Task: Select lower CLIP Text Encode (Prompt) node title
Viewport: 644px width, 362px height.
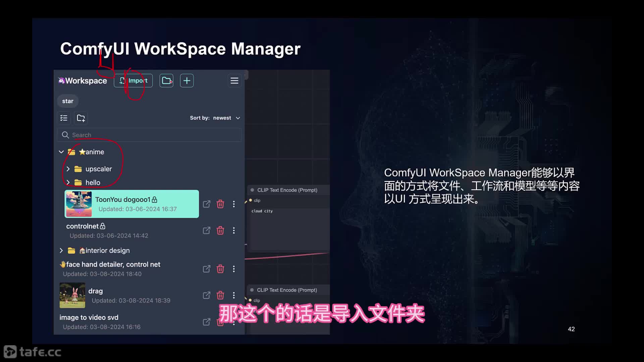Action: click(287, 290)
